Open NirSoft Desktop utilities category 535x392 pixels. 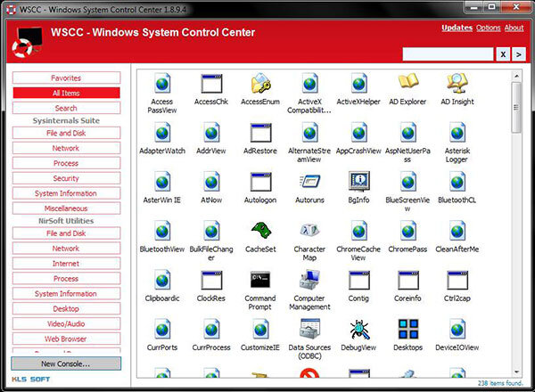pos(66,308)
